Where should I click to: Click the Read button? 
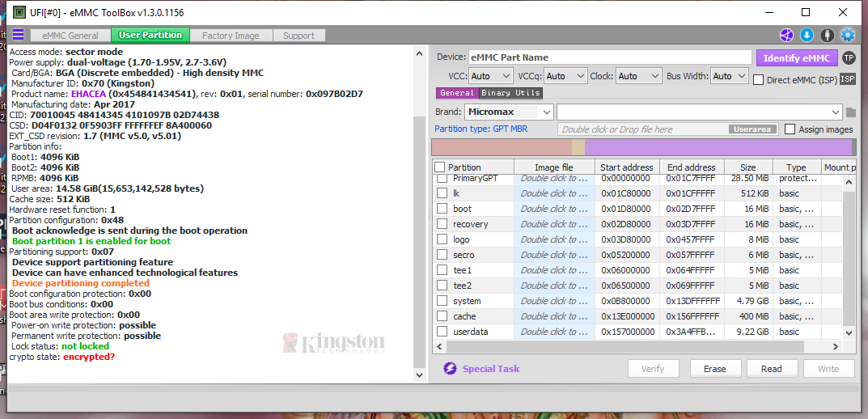771,369
